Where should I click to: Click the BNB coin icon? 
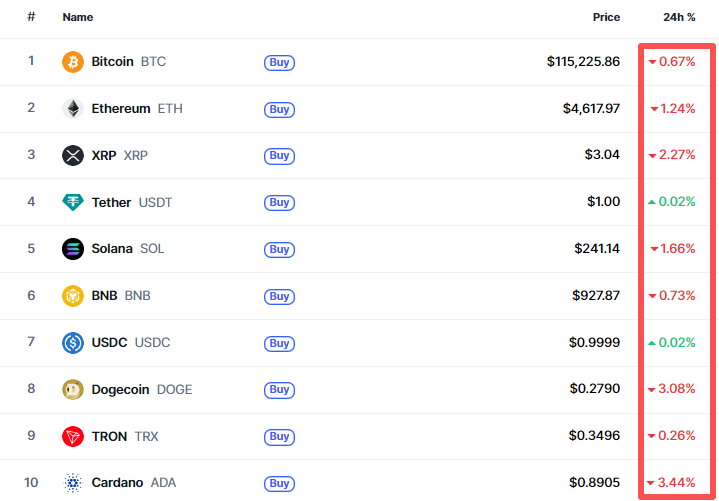coord(73,296)
